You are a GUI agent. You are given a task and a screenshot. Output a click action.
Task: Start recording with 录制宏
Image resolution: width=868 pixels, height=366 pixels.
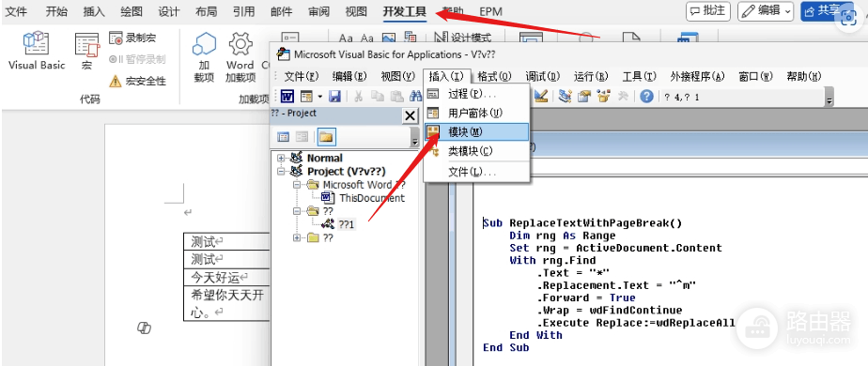tap(132, 38)
